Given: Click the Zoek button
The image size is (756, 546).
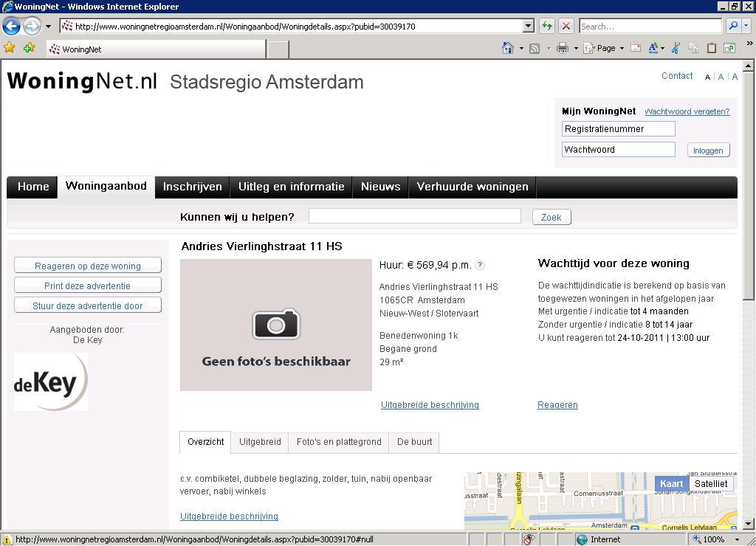Looking at the screenshot, I should click(x=551, y=218).
